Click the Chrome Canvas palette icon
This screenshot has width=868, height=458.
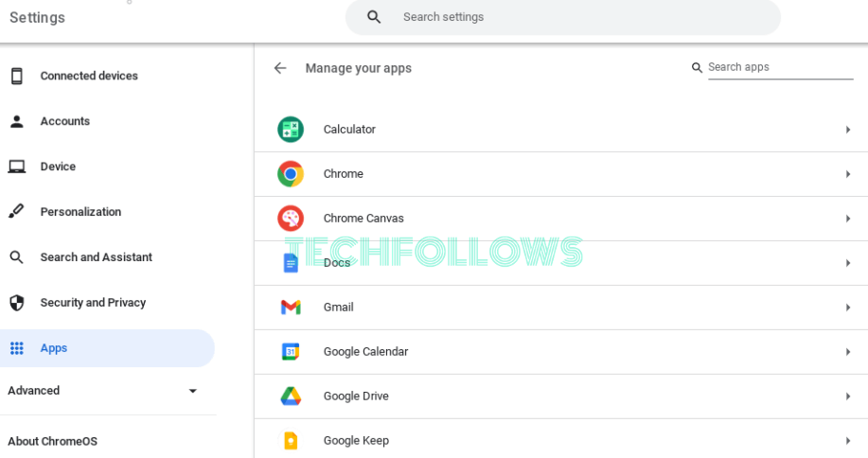(290, 219)
